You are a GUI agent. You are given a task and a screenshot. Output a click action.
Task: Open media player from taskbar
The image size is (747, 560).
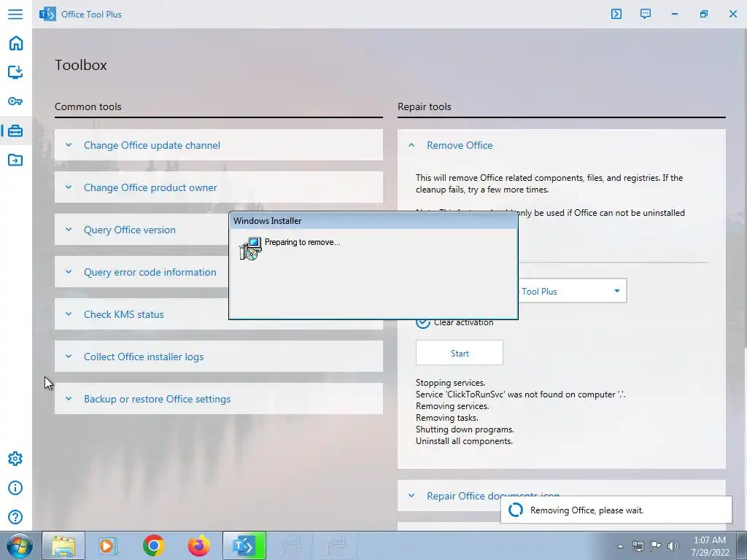click(x=108, y=545)
